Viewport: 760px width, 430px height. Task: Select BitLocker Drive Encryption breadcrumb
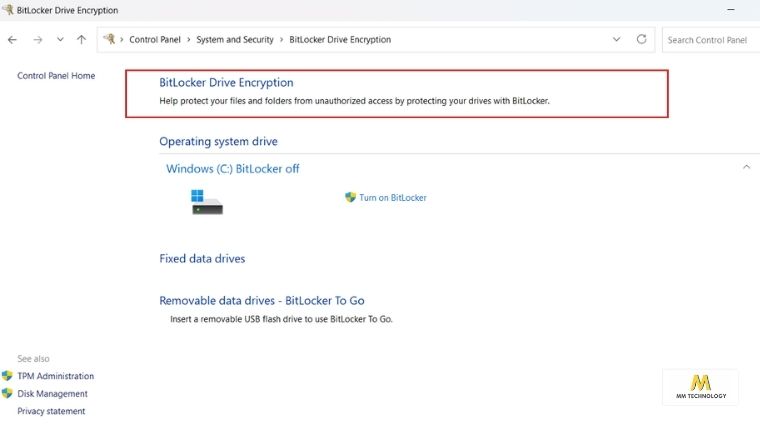coord(340,40)
